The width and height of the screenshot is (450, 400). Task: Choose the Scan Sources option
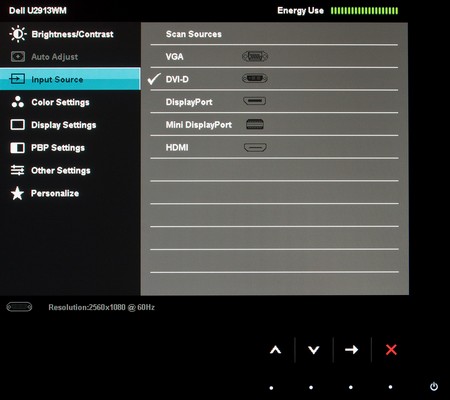pyautogui.click(x=274, y=34)
